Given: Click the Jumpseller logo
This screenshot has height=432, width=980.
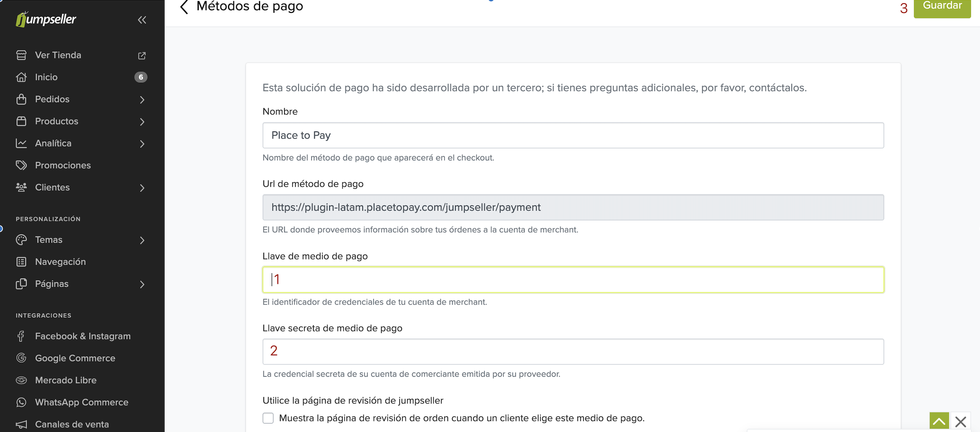Looking at the screenshot, I should pos(46,19).
